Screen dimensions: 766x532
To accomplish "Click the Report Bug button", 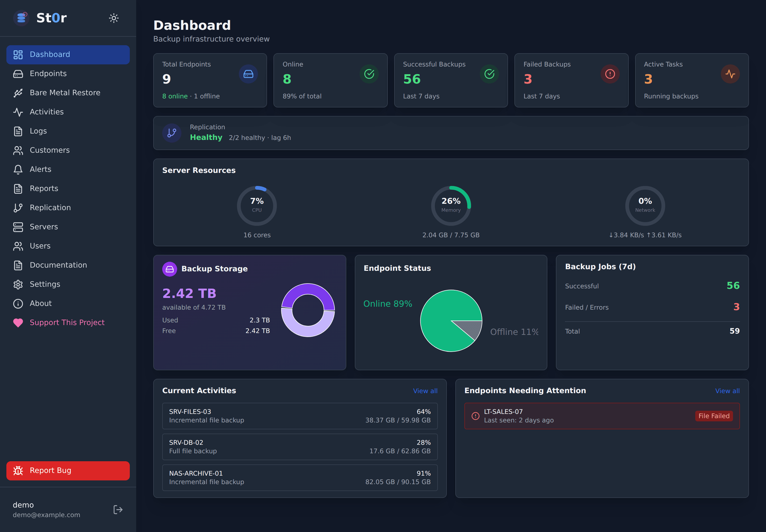I will click(x=68, y=471).
